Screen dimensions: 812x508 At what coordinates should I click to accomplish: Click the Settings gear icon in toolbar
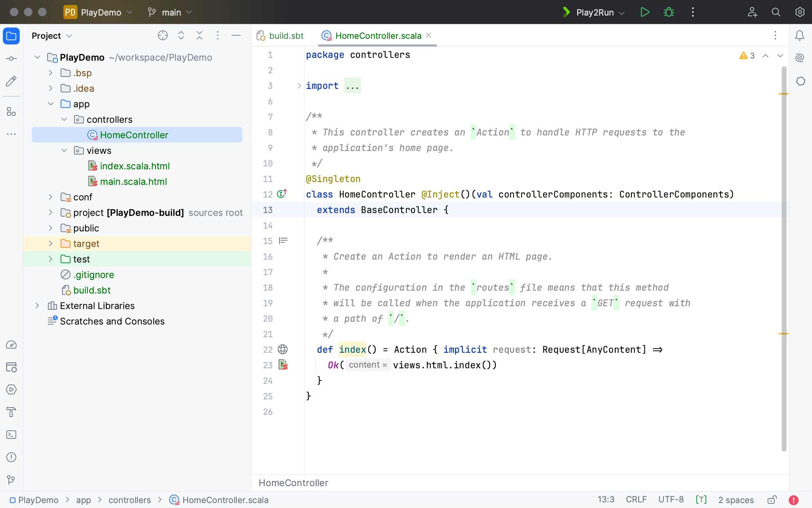[800, 12]
